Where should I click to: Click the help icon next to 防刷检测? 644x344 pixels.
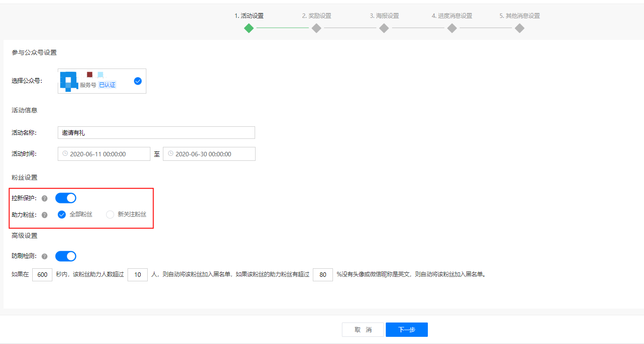[44, 257]
